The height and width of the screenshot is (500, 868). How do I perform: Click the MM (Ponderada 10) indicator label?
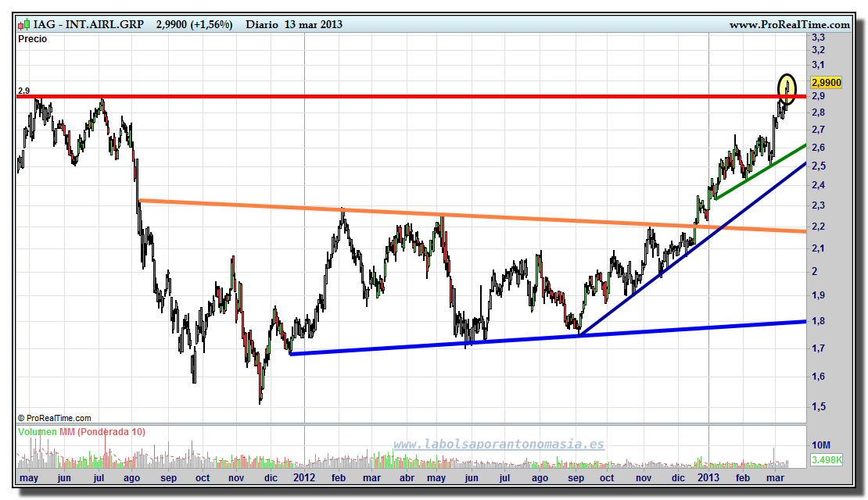click(102, 431)
